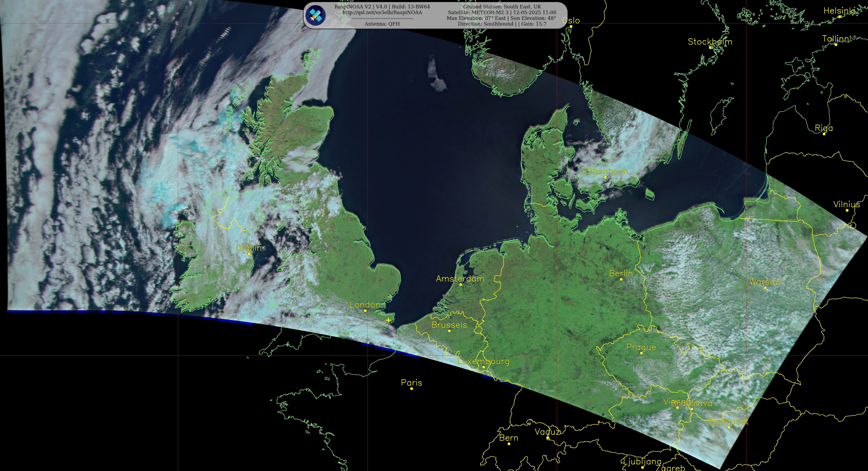Screen dimensions: 868x471
Task: Click the Vaduz city label
Action: [x=548, y=432]
